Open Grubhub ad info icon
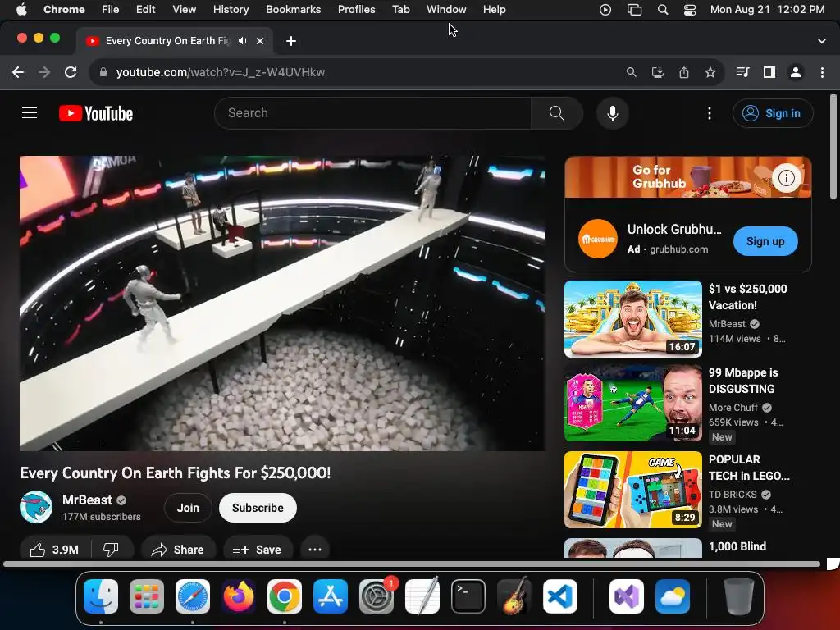 [x=787, y=178]
